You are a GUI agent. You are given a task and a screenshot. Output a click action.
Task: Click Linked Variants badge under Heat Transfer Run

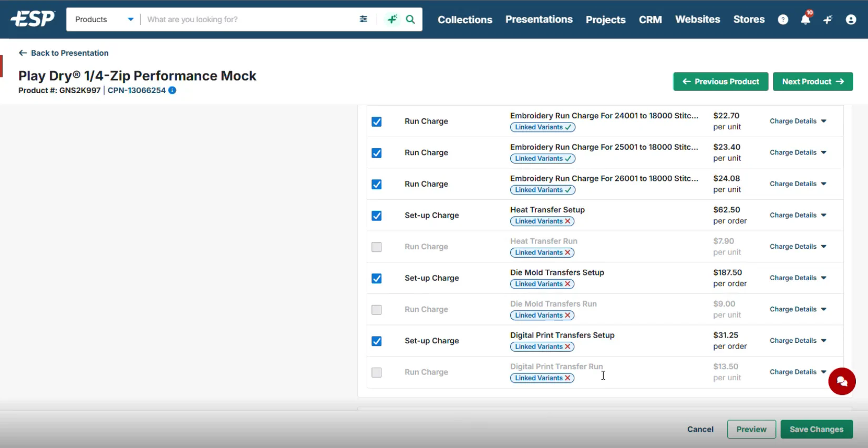542,253
